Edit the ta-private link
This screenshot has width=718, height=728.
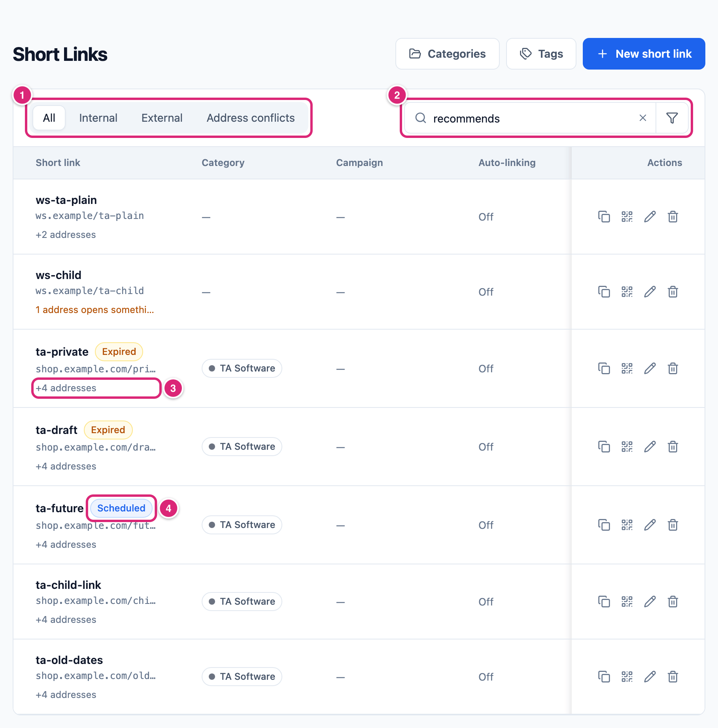tap(650, 368)
